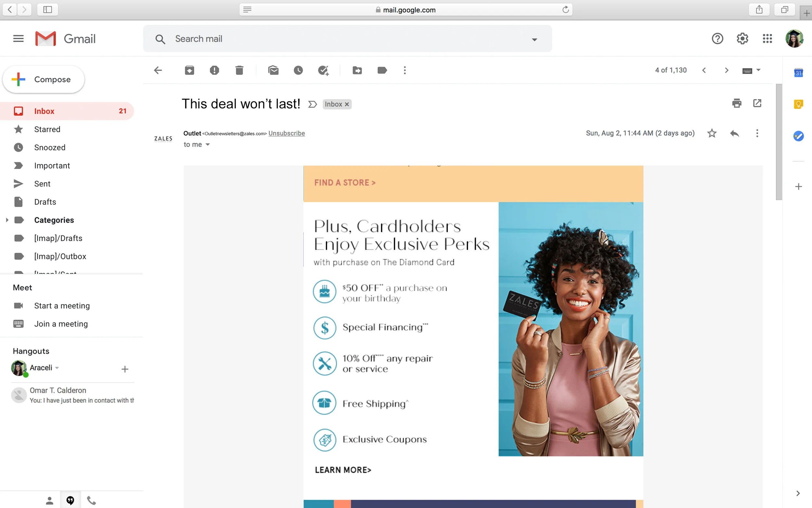812x508 pixels.
Task: Print the entire email conversation
Action: [x=736, y=103]
